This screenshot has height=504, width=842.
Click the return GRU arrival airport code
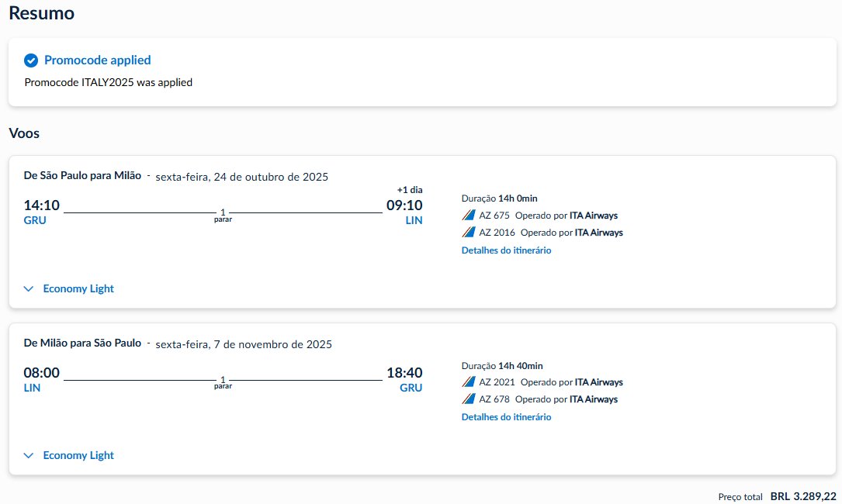(x=411, y=388)
